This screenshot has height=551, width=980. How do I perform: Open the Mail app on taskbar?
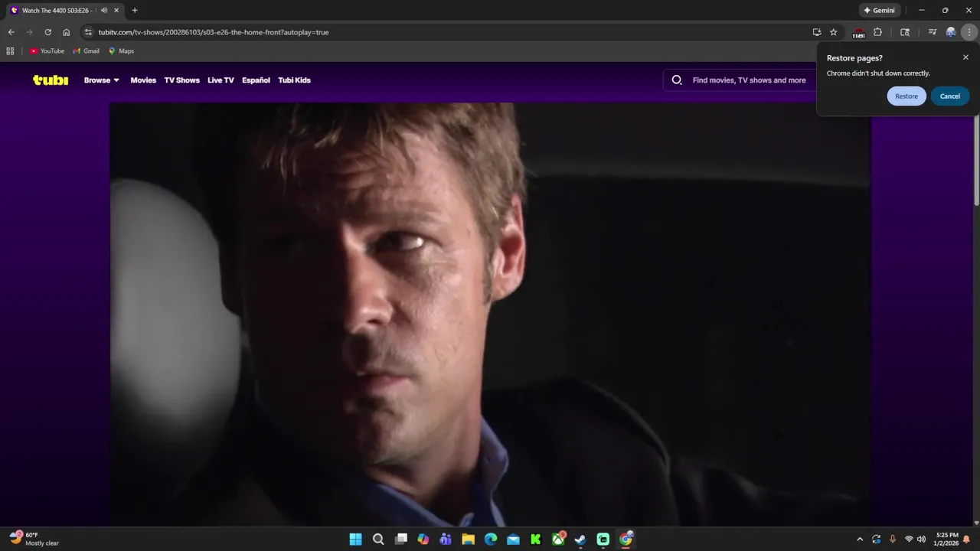pos(513,539)
